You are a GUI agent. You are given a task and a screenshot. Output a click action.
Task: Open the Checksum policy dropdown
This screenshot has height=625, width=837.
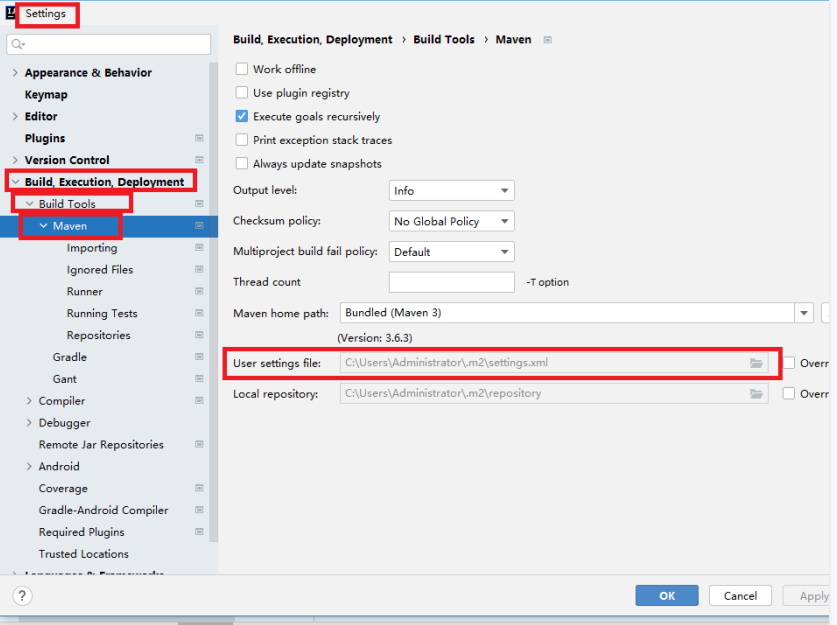[451, 222]
